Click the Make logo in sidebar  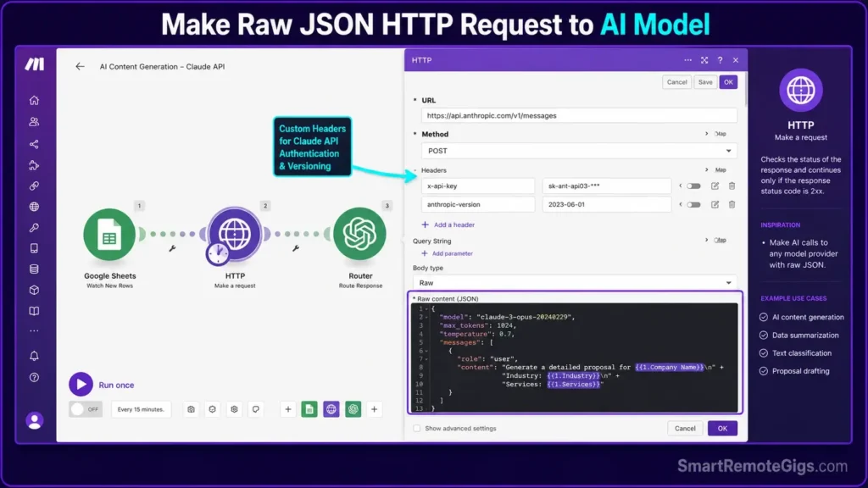click(34, 64)
